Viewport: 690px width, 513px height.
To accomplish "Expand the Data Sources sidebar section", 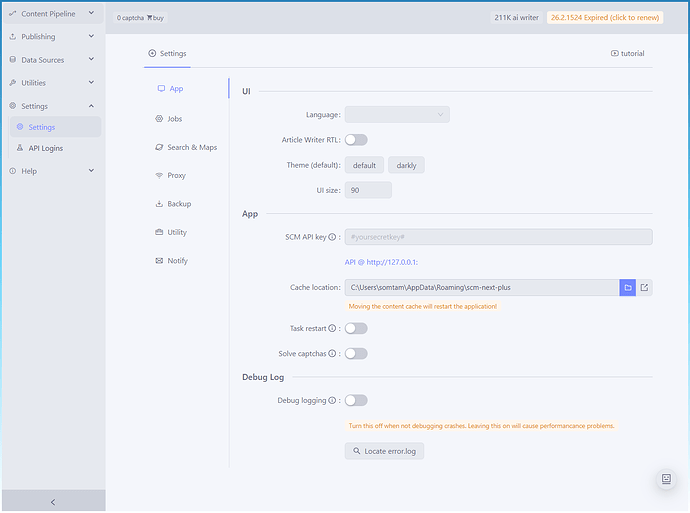I will pyautogui.click(x=52, y=60).
